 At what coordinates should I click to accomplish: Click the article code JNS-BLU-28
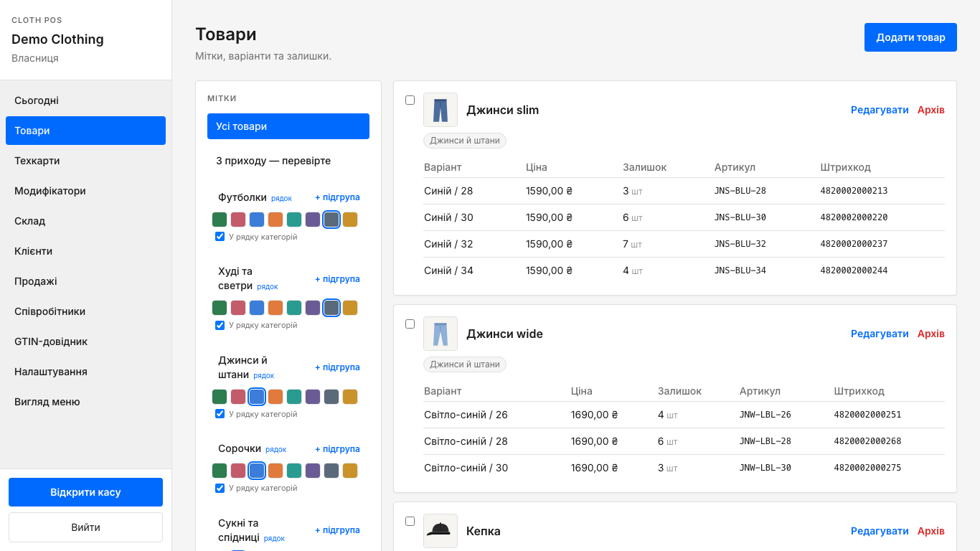pos(740,191)
